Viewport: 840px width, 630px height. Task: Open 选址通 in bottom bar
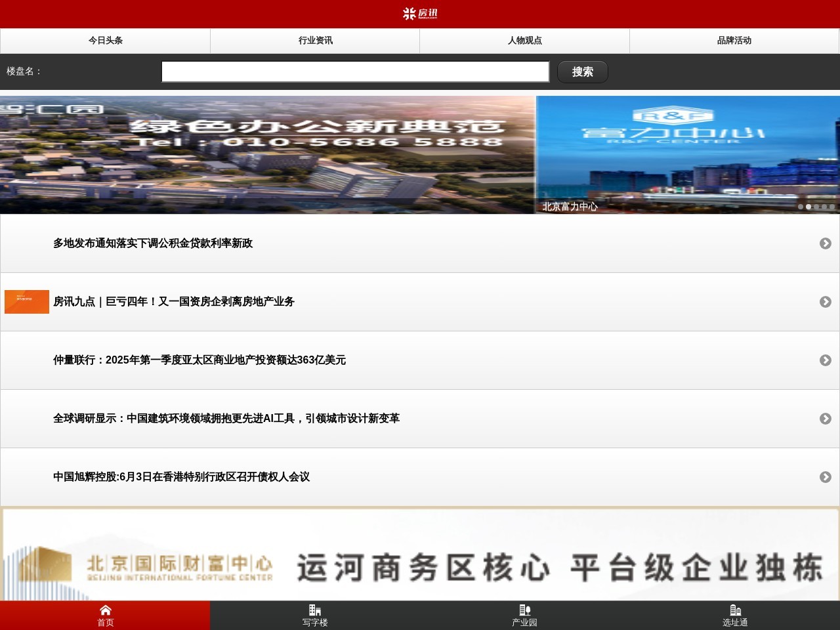735,616
